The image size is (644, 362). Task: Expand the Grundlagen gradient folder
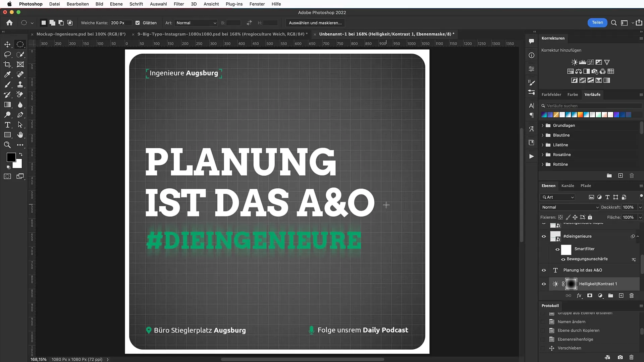(x=542, y=125)
